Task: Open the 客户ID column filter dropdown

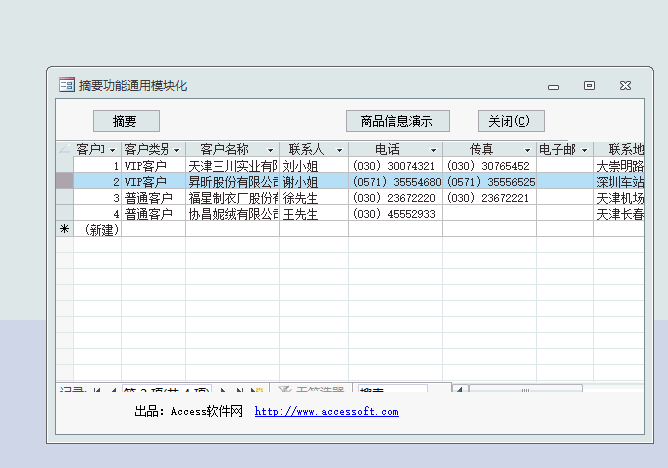Action: tap(112, 150)
